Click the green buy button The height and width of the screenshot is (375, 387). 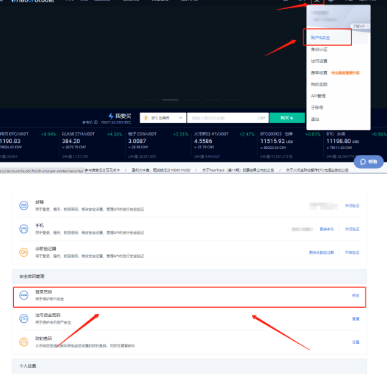point(287,118)
